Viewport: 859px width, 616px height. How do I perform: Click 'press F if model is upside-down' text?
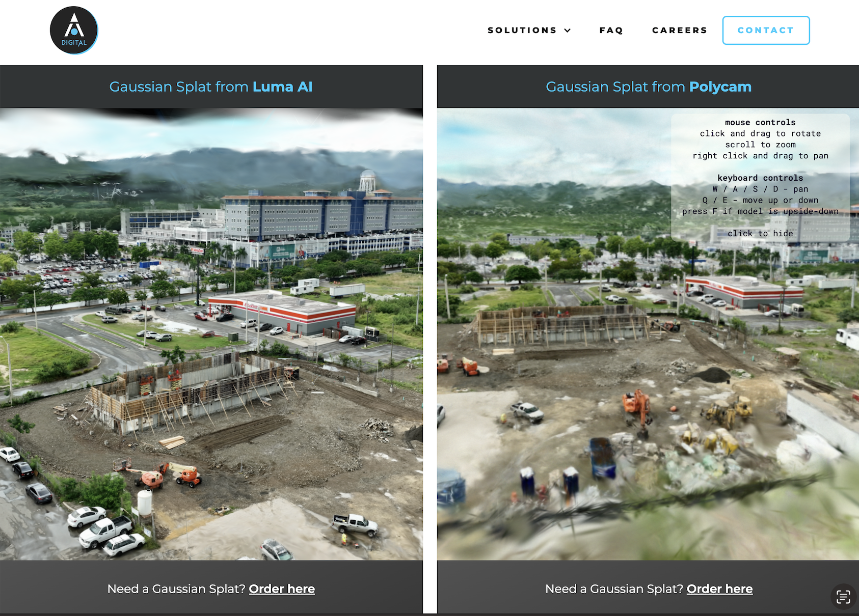760,211
